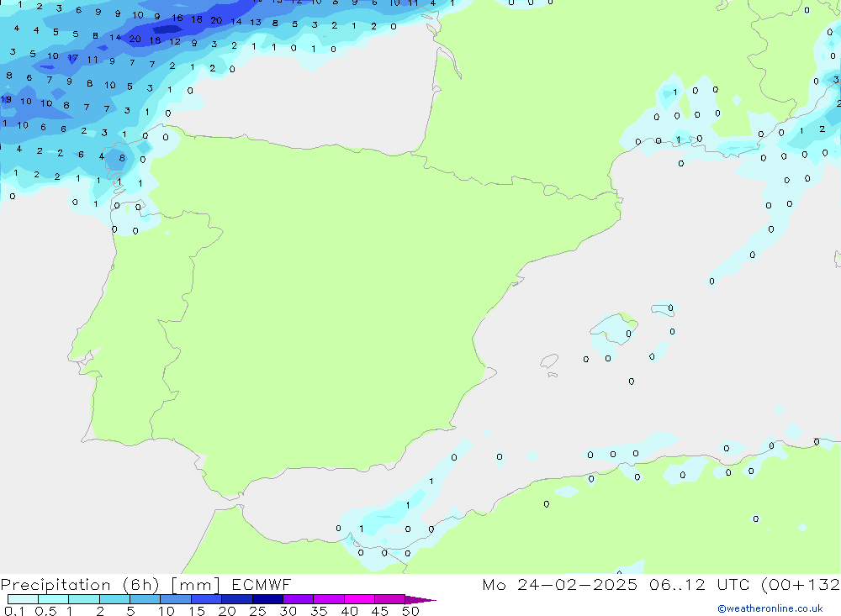Viewport: 841px width, 616px height.
Task: Click the "30" legend scale label
Action: click(288, 611)
